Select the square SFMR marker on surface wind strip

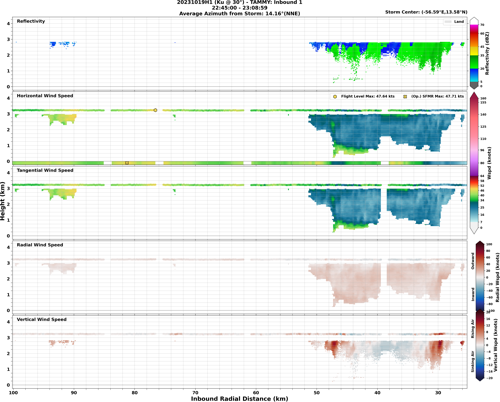click(x=127, y=163)
